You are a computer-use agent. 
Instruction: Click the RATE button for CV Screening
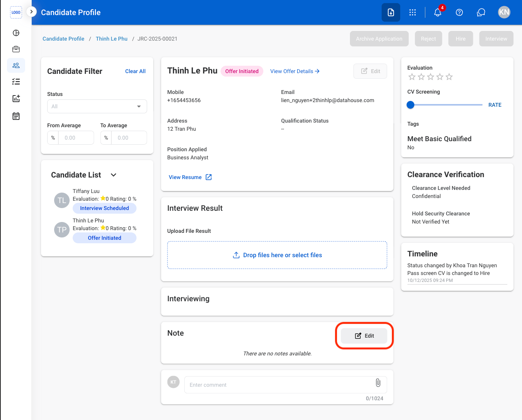point(495,105)
